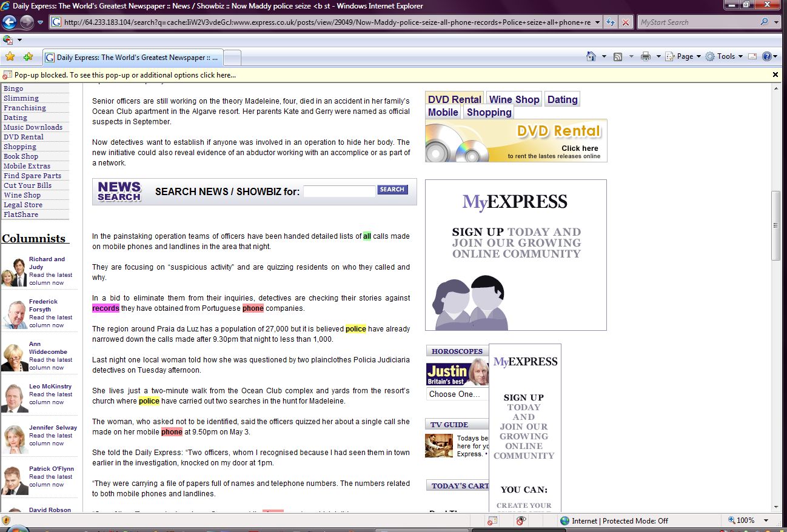
Task: Click the MyStart Search box
Action: [697, 22]
